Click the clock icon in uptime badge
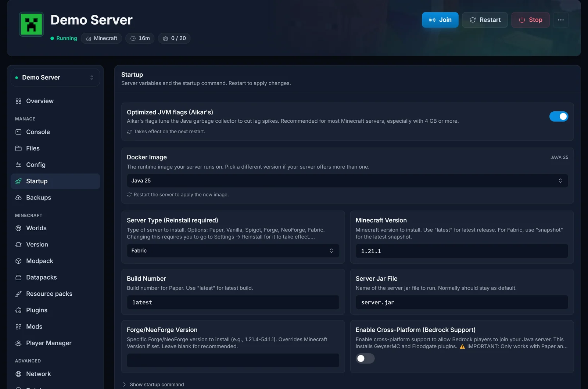 (133, 38)
